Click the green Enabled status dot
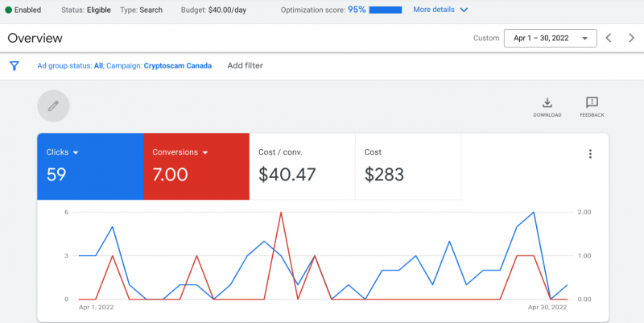 point(8,10)
